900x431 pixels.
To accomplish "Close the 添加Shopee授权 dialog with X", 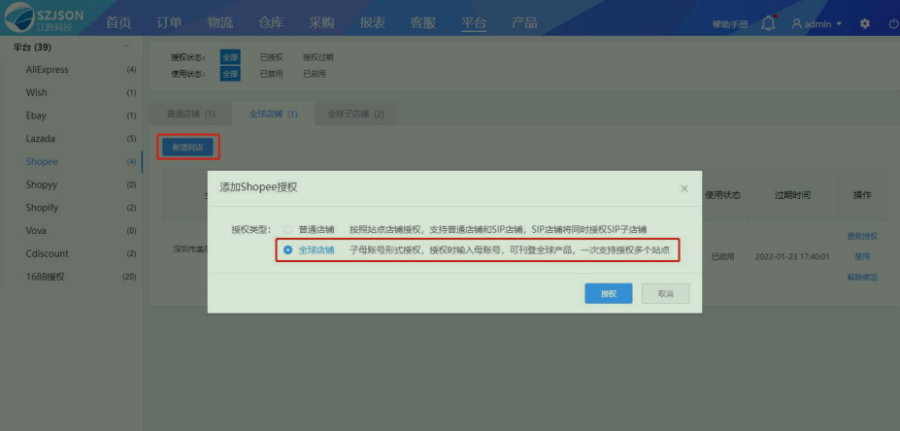I will [x=684, y=188].
